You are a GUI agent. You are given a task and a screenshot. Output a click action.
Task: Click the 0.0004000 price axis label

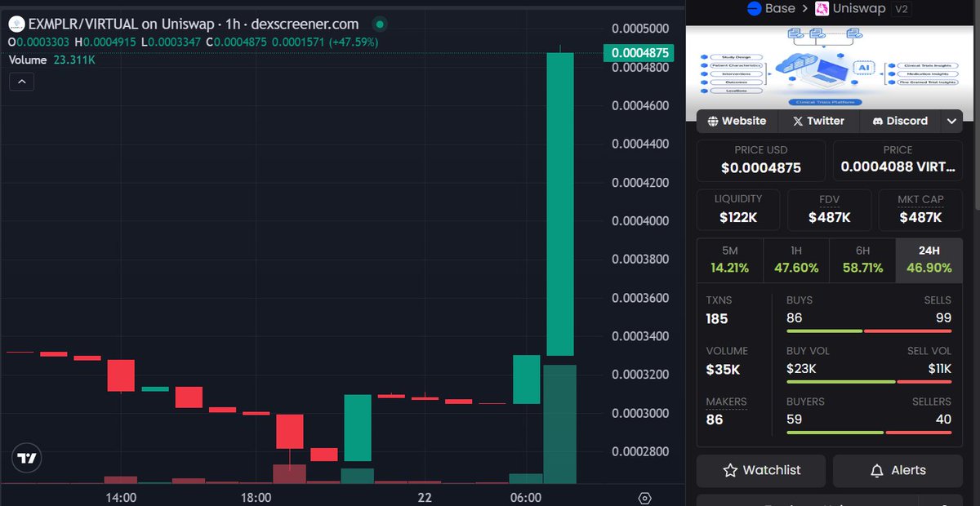point(641,221)
